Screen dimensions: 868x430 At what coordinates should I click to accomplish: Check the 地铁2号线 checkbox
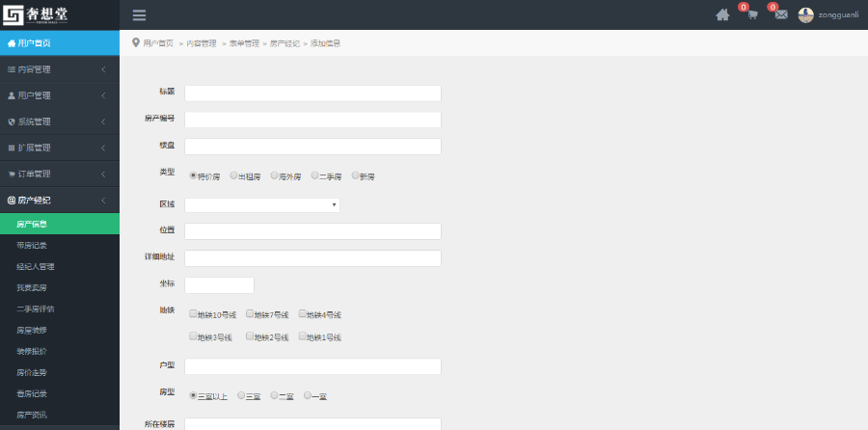[250, 336]
